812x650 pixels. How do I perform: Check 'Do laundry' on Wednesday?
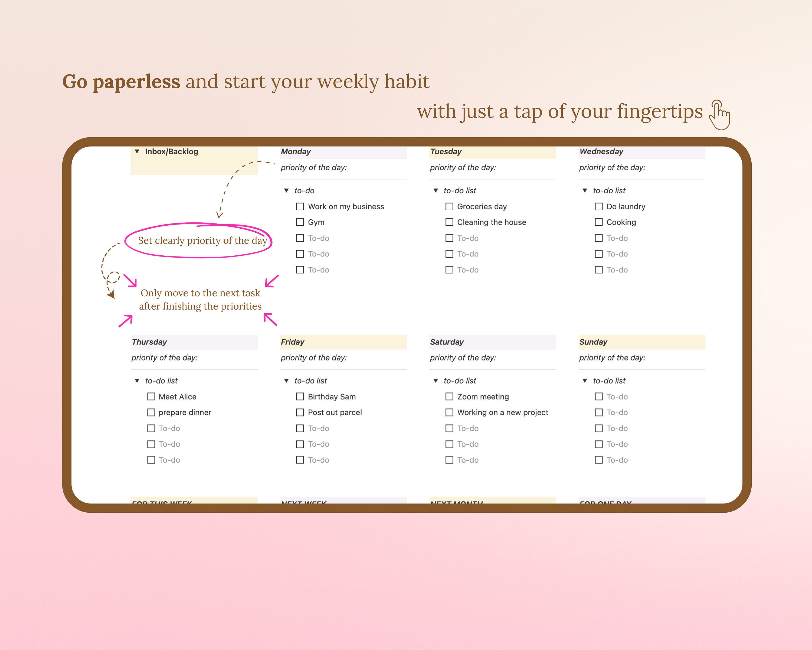click(x=598, y=206)
